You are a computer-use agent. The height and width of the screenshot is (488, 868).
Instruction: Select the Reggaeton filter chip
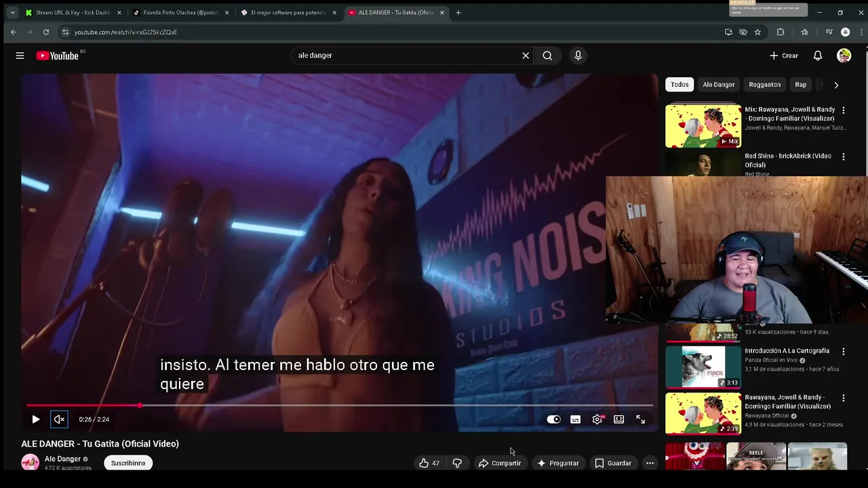tap(765, 85)
